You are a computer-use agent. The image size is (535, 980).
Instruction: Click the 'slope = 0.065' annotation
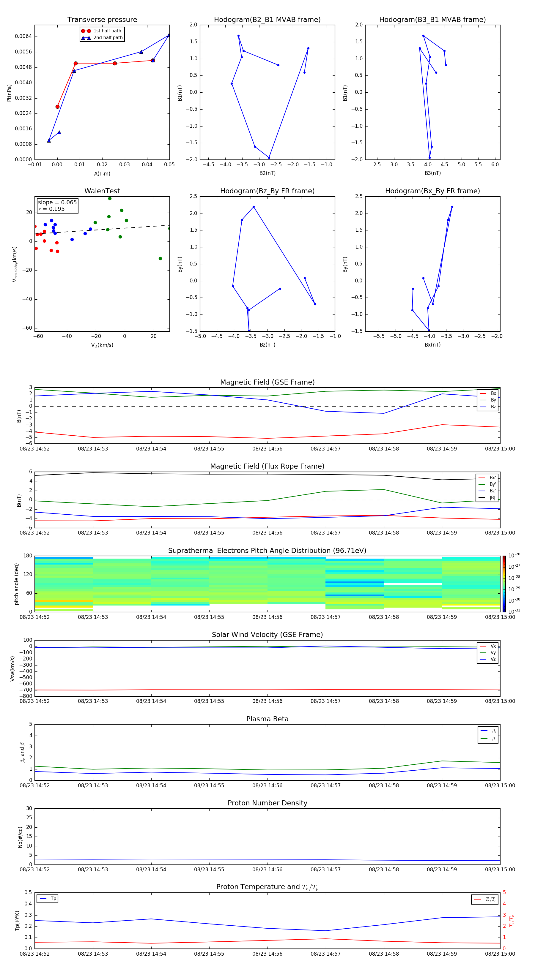tap(57, 203)
